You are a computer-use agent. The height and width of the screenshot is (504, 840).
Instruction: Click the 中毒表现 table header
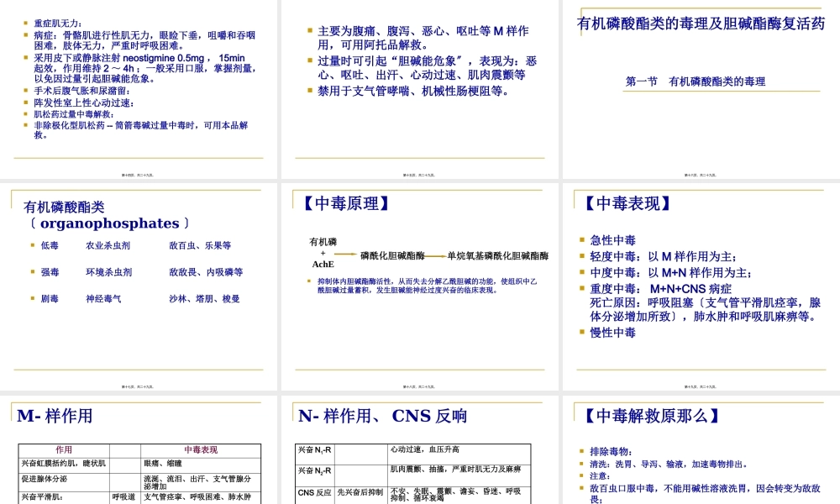click(x=202, y=448)
